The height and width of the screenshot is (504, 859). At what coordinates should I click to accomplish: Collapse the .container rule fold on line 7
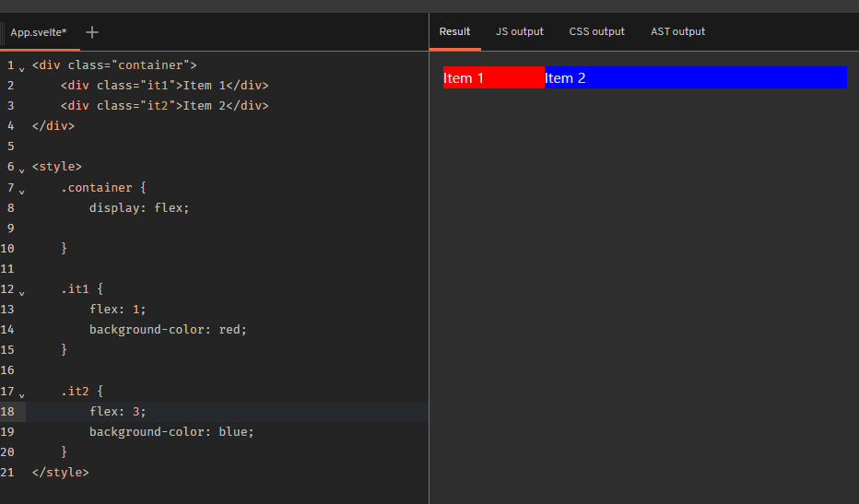(22, 192)
